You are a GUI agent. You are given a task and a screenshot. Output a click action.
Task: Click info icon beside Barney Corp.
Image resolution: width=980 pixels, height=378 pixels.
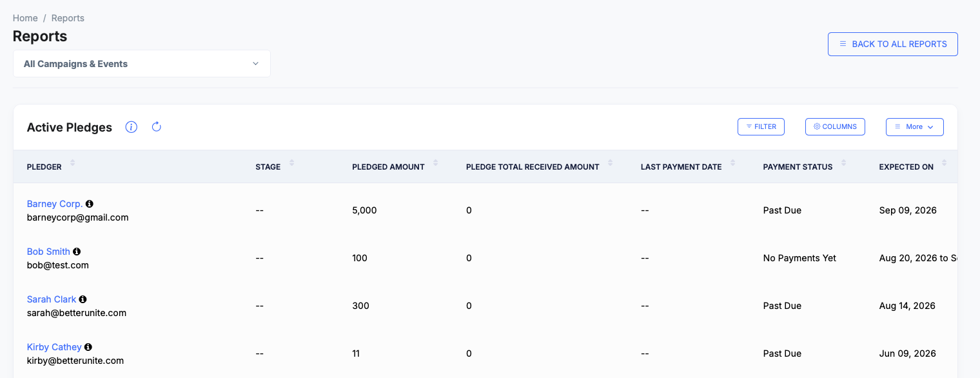90,204
